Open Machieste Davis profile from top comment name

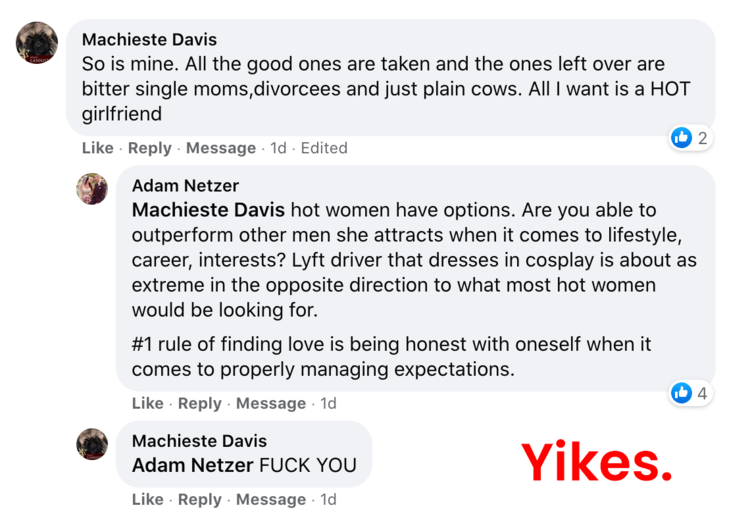click(149, 40)
